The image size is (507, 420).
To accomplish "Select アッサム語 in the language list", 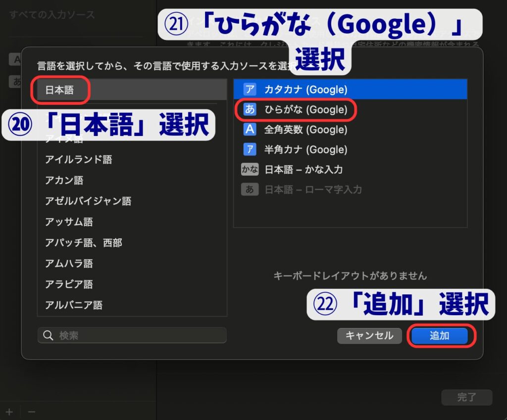I will click(132, 222).
